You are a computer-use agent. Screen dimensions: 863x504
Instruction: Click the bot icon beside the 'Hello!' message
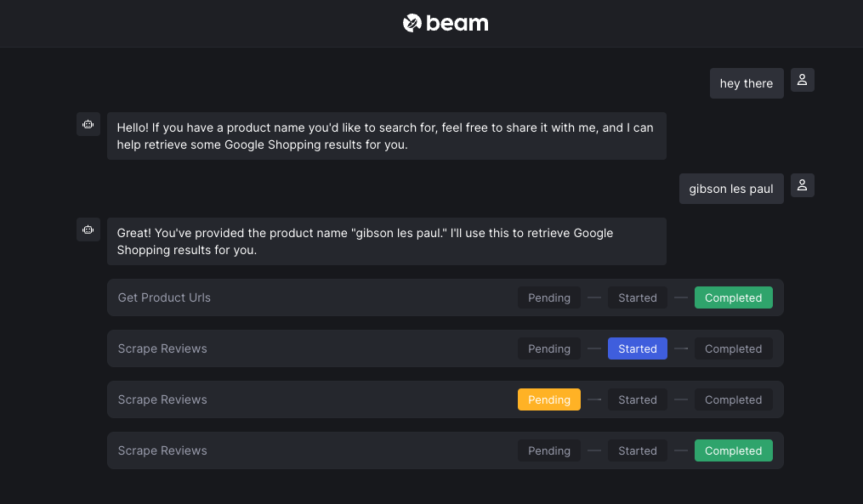coord(88,124)
